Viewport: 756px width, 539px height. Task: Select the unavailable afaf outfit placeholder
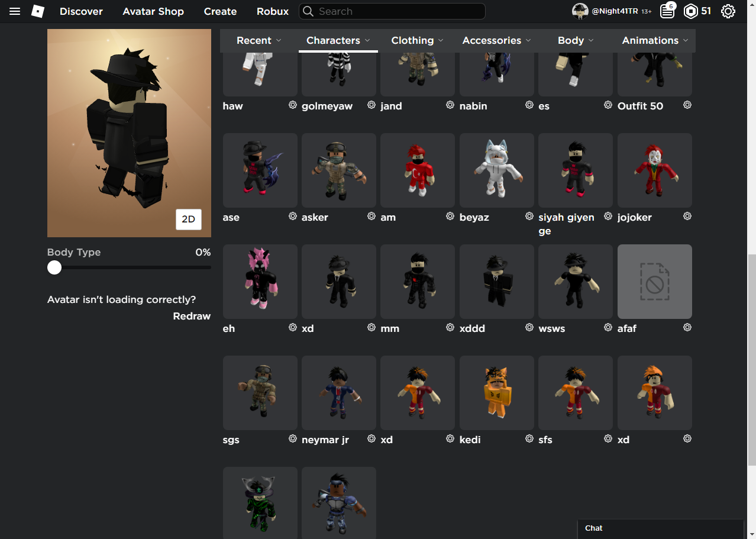point(655,282)
